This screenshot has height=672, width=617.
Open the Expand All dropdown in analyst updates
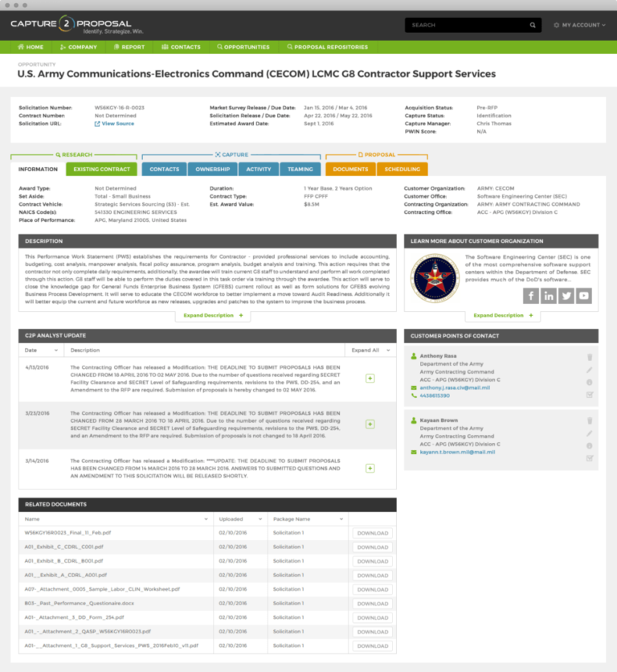(x=370, y=350)
